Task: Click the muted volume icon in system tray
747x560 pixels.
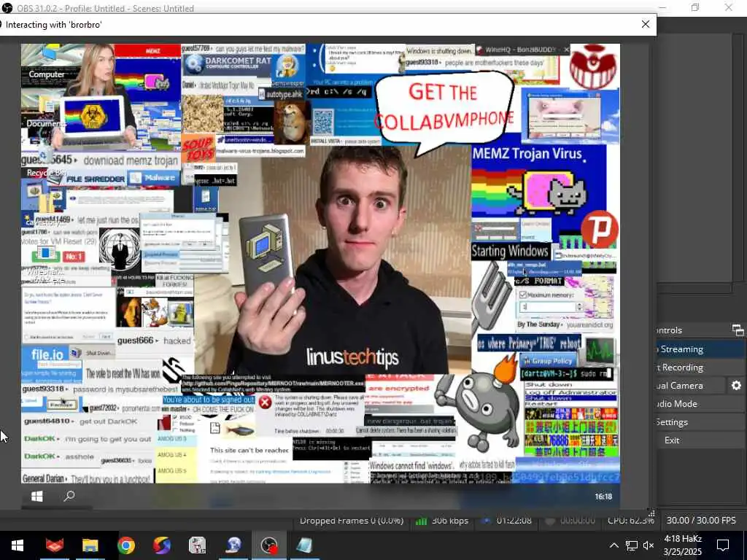Action: [649, 545]
